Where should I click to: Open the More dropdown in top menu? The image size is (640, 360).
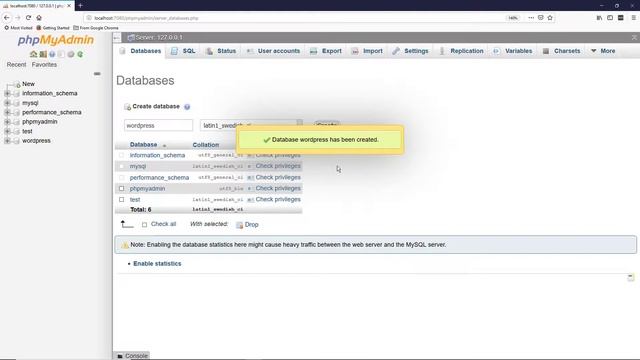[x=603, y=51]
